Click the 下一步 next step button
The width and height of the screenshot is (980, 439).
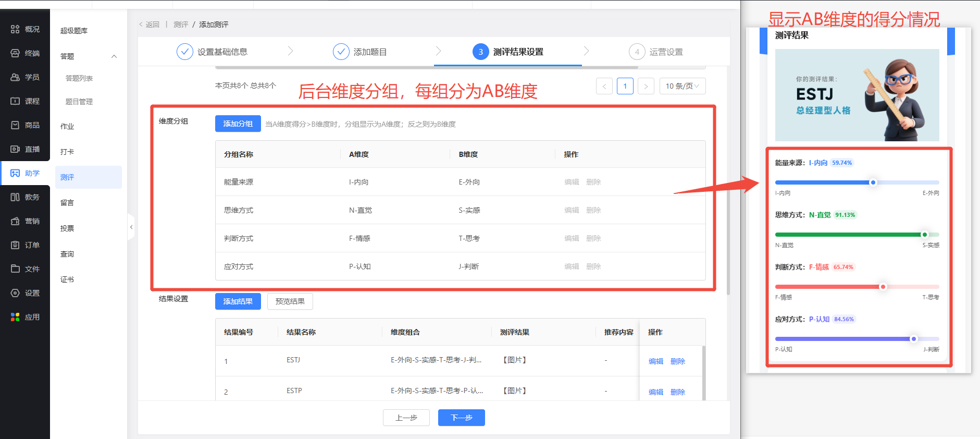coord(461,418)
